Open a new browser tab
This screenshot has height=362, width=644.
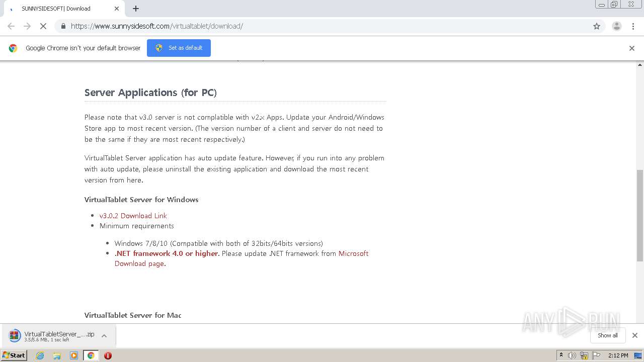click(x=136, y=9)
